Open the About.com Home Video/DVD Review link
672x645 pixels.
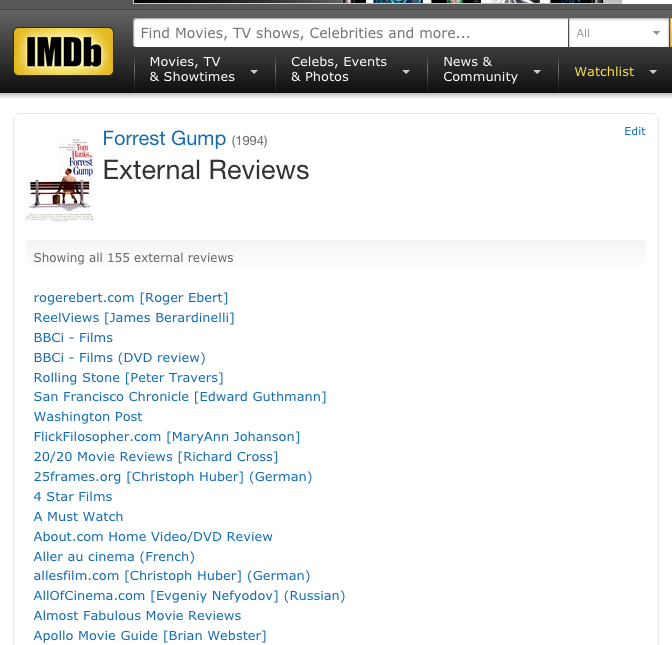click(153, 537)
